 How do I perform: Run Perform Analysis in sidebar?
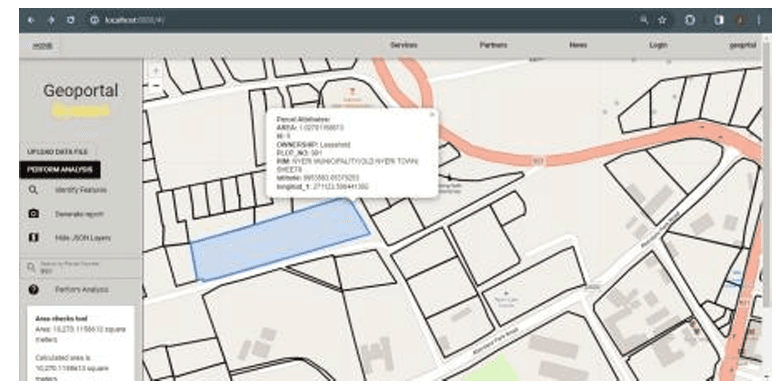[82, 290]
